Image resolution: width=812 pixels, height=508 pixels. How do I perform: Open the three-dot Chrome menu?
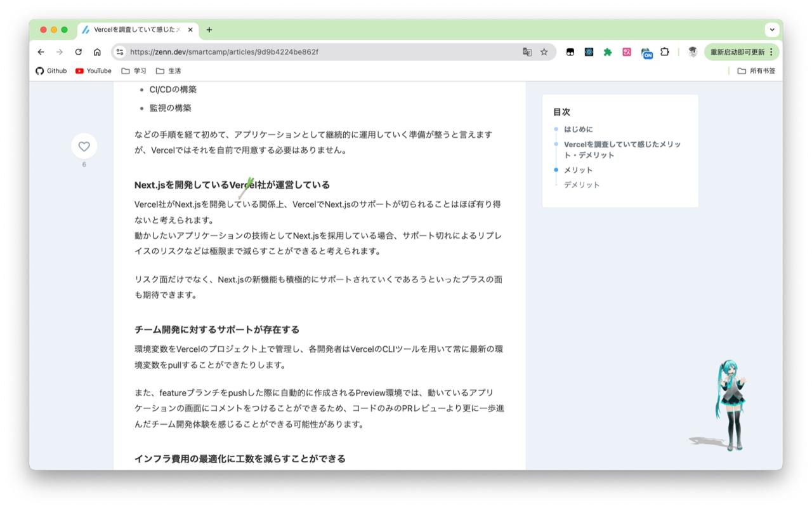point(771,52)
